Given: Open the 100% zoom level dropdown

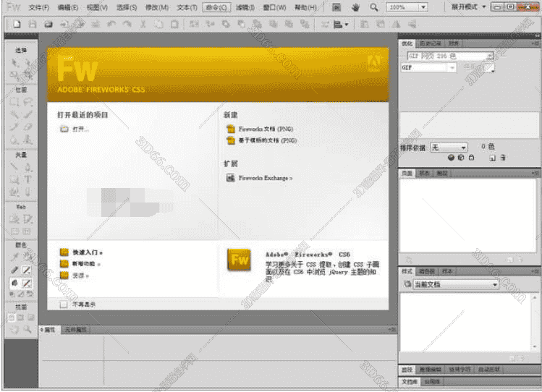Looking at the screenshot, I should [421, 7].
